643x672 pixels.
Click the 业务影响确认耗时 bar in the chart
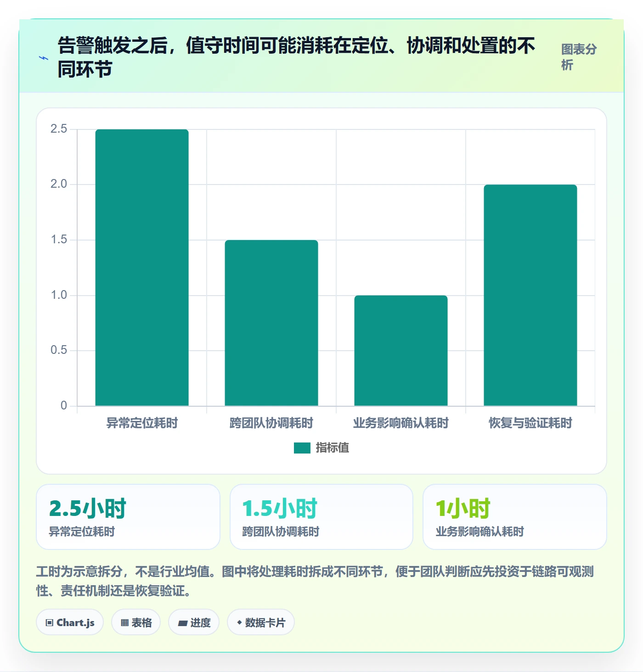tap(401, 350)
